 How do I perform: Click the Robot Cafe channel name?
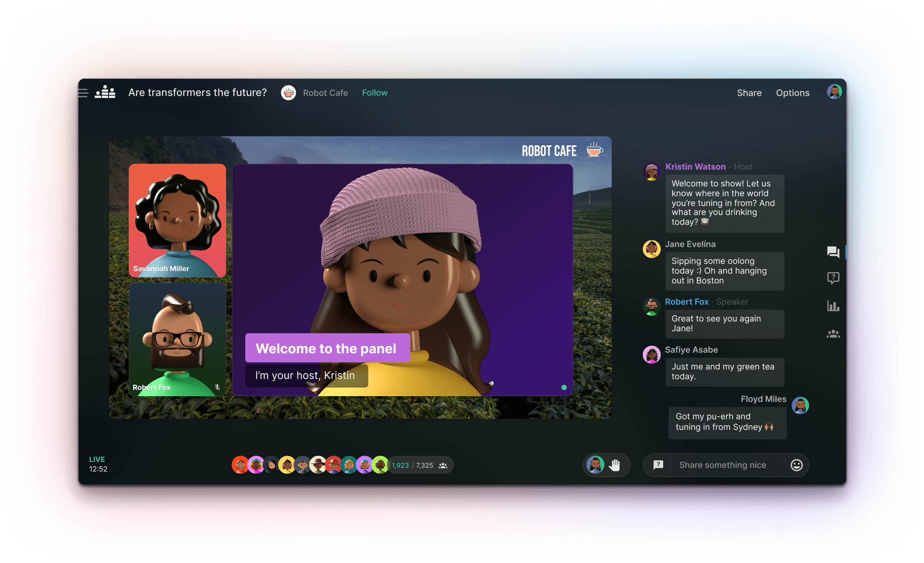click(x=325, y=93)
